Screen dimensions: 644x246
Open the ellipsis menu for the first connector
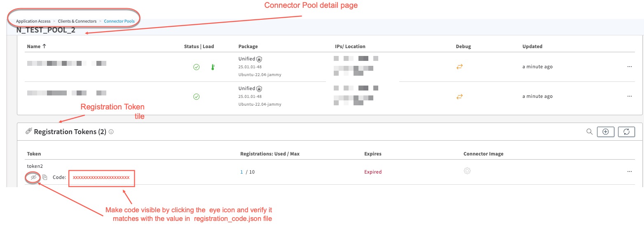coord(629,67)
